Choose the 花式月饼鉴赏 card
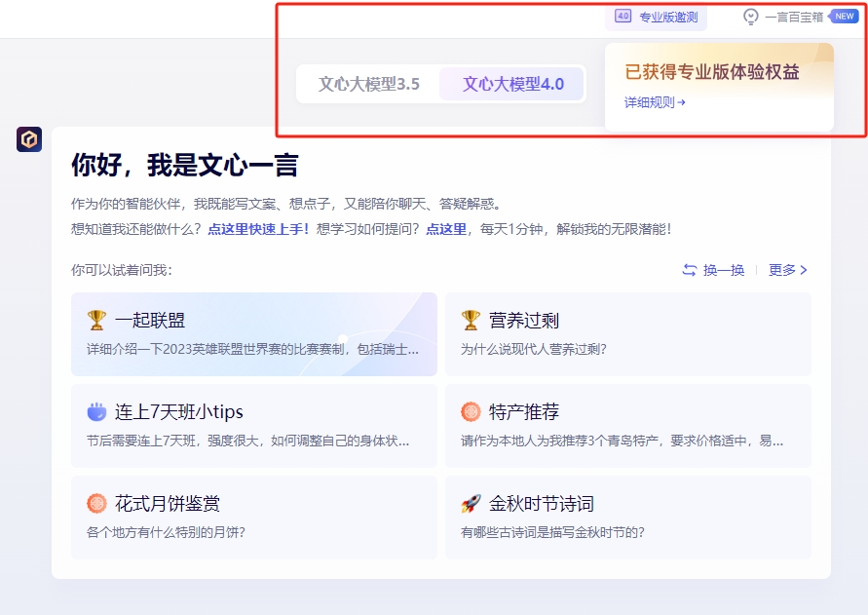 (x=254, y=517)
